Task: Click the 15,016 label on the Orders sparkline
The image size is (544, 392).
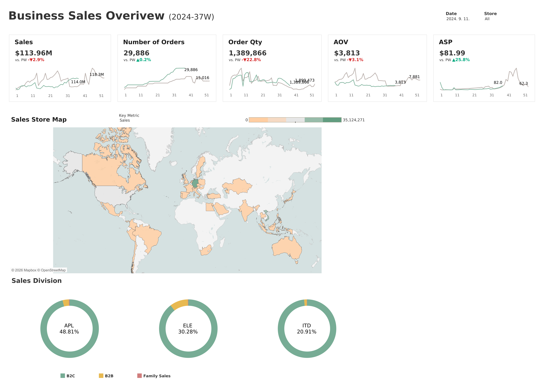Action: click(x=202, y=78)
